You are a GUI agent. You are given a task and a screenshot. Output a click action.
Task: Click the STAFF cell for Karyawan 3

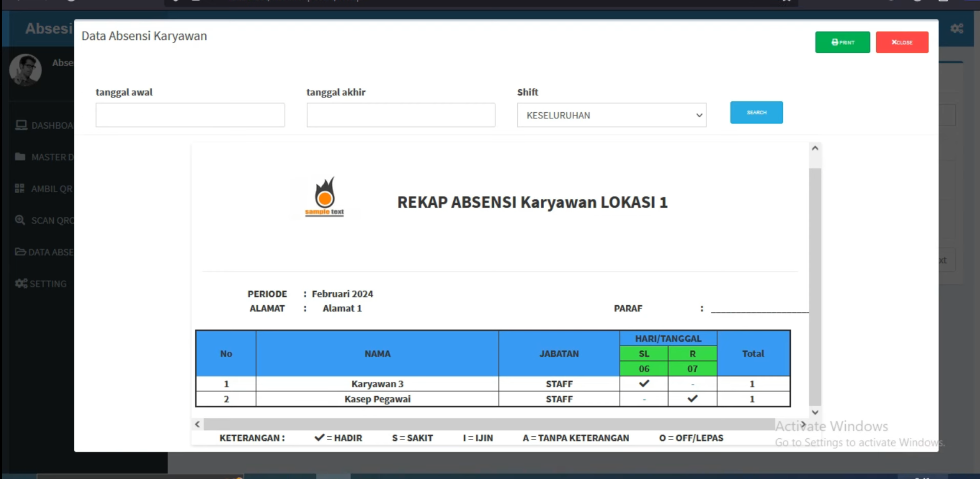click(559, 384)
